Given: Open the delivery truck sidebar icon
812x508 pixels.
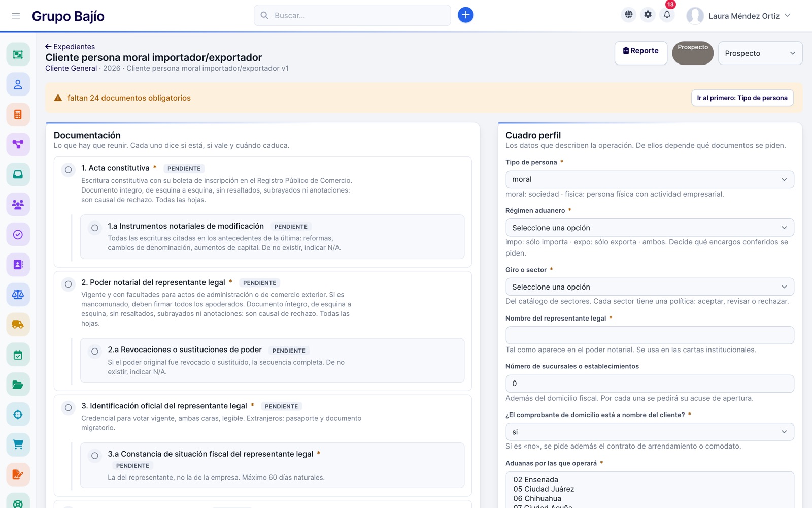Looking at the screenshot, I should click(18, 324).
